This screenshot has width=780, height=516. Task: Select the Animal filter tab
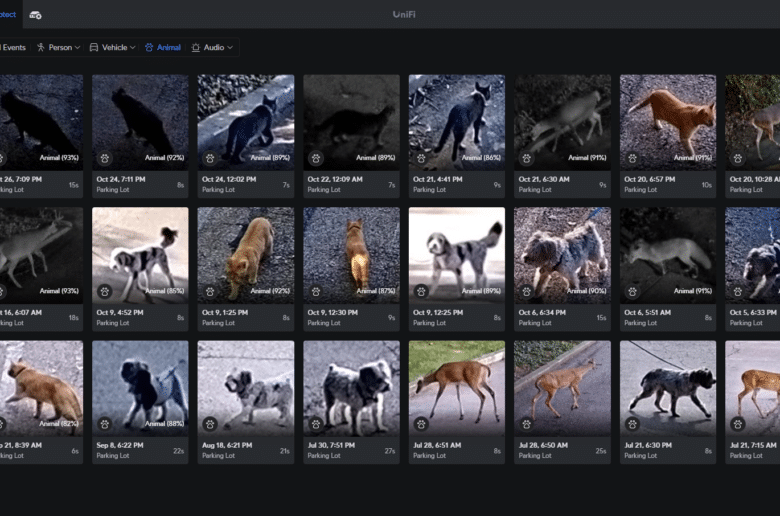click(163, 47)
